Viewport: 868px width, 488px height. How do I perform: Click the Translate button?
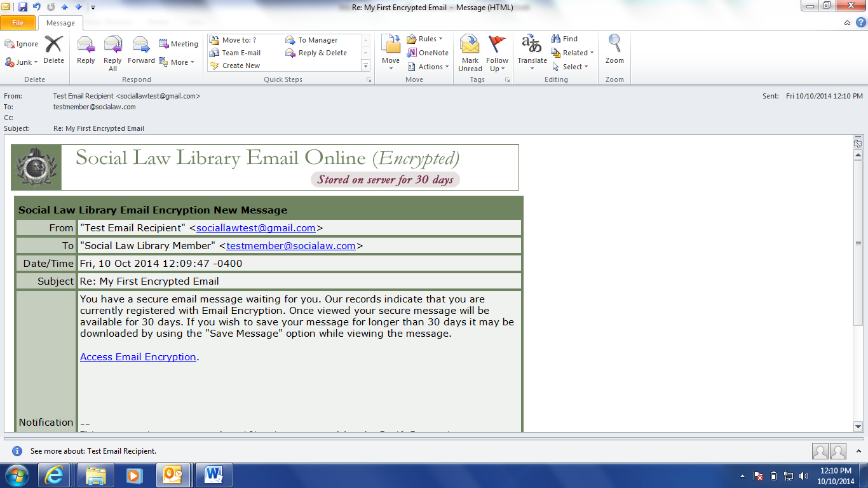tap(532, 53)
